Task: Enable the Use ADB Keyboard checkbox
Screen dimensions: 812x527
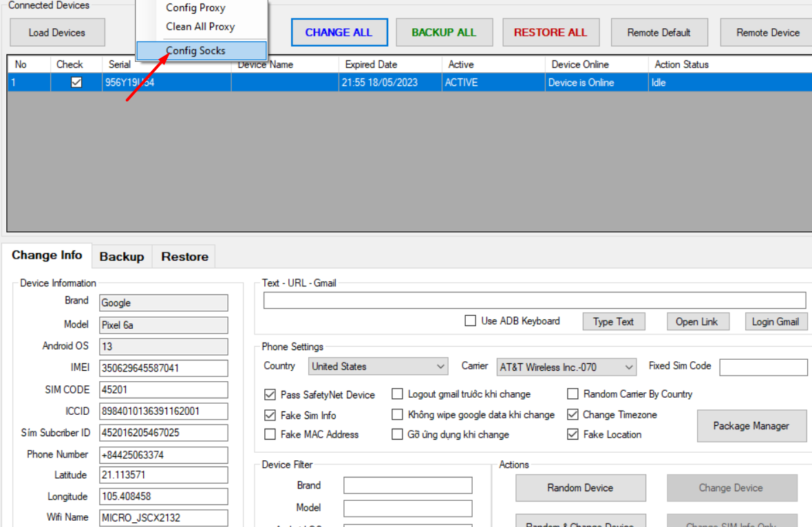Action: (471, 321)
